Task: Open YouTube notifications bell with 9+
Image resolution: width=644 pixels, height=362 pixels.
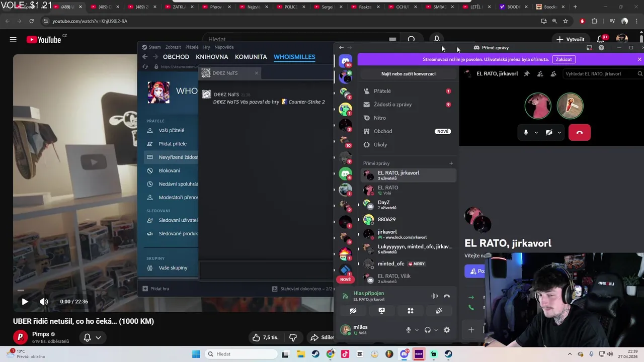Action: point(601,39)
